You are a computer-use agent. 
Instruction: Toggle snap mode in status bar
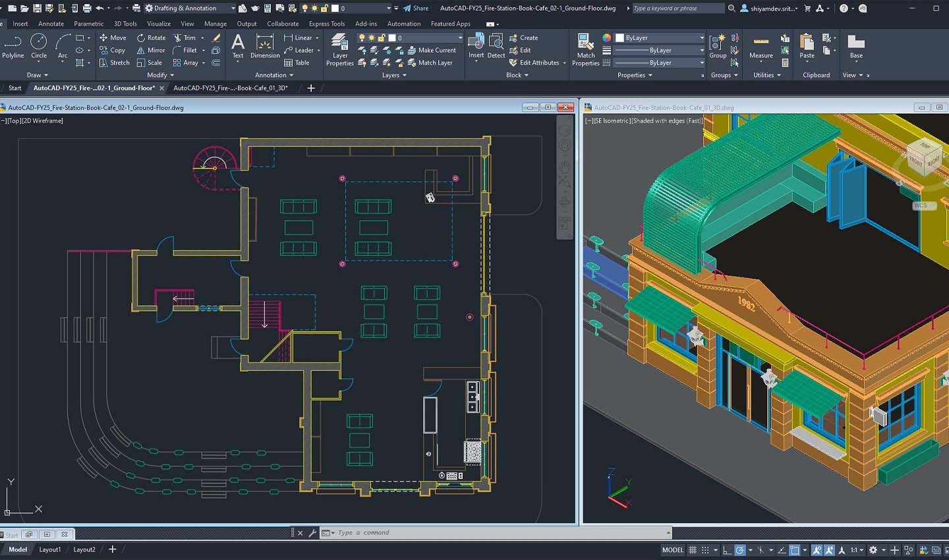pos(706,549)
